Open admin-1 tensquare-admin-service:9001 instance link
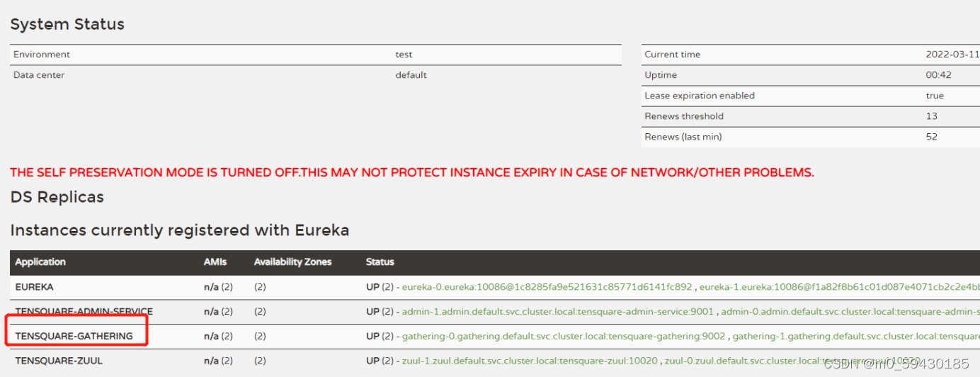980x377 pixels. pyautogui.click(x=558, y=312)
